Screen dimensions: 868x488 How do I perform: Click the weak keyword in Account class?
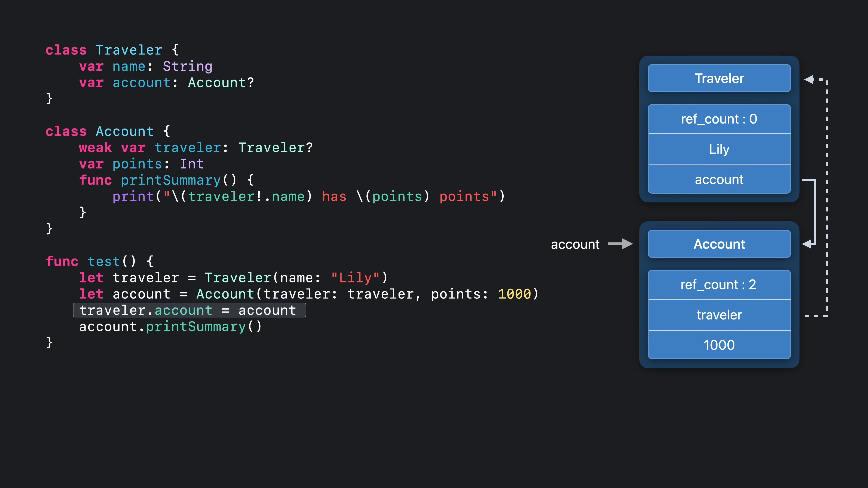[x=95, y=148]
